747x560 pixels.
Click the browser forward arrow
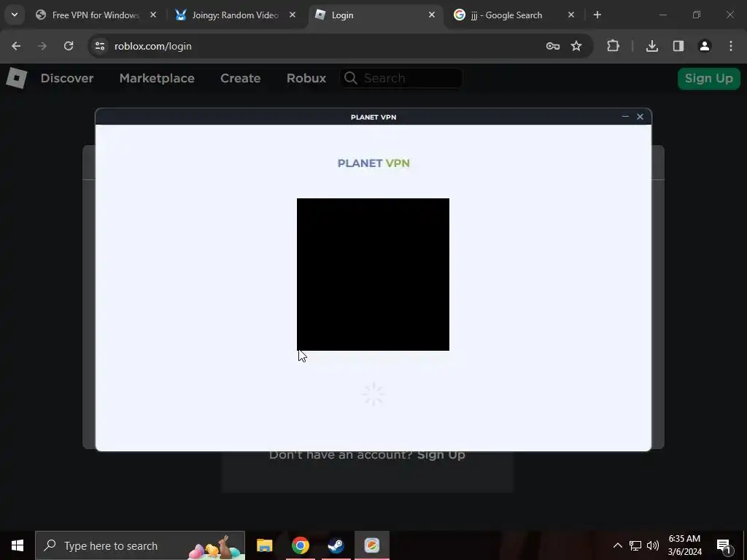pos(42,46)
